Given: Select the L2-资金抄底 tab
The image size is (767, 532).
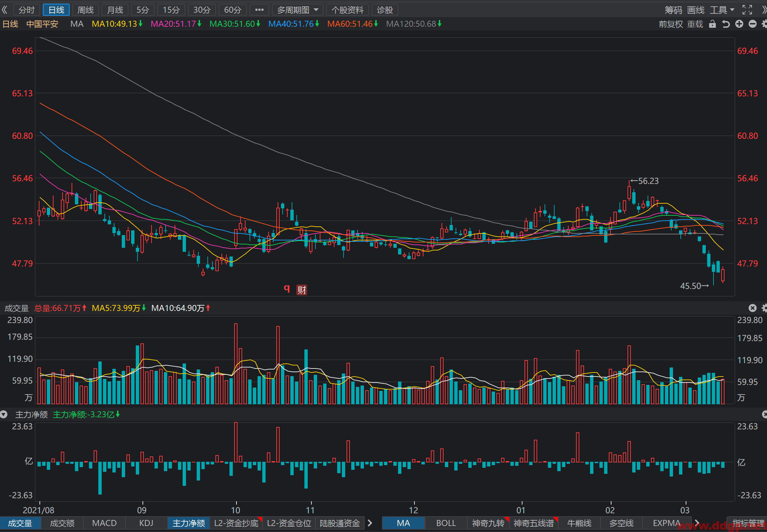Looking at the screenshot, I should [236, 523].
